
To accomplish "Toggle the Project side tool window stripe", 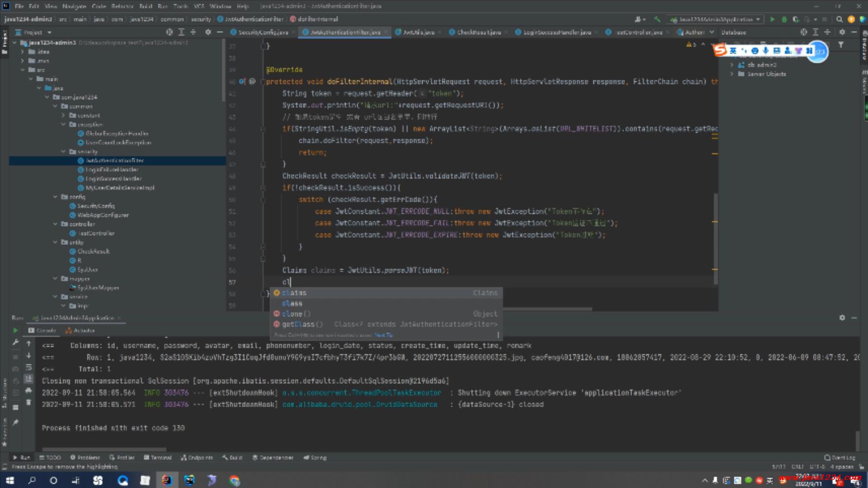I will click(5, 42).
